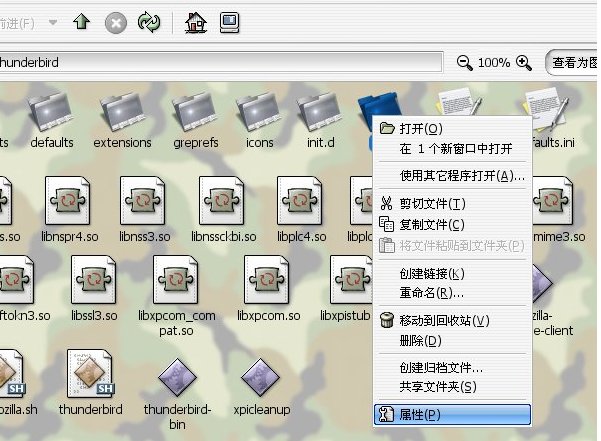This screenshot has width=601, height=441.
Task: Select the libxpcom_compat.so file
Action: point(177,296)
